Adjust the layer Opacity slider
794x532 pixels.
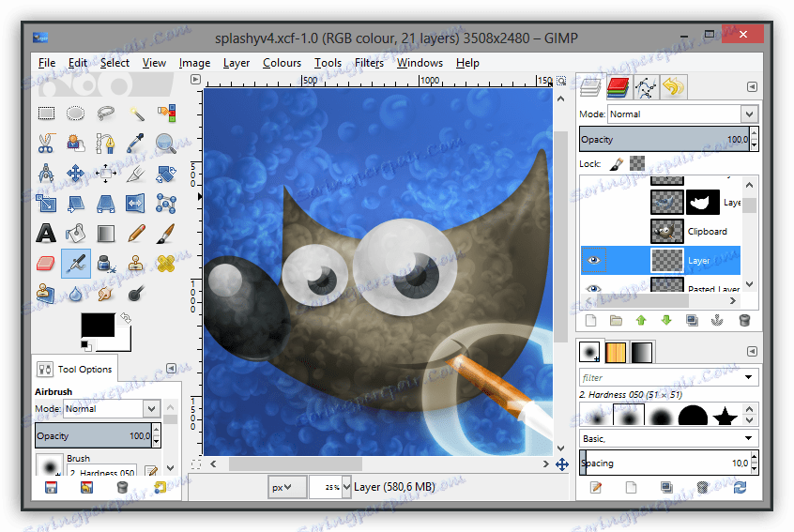point(664,139)
